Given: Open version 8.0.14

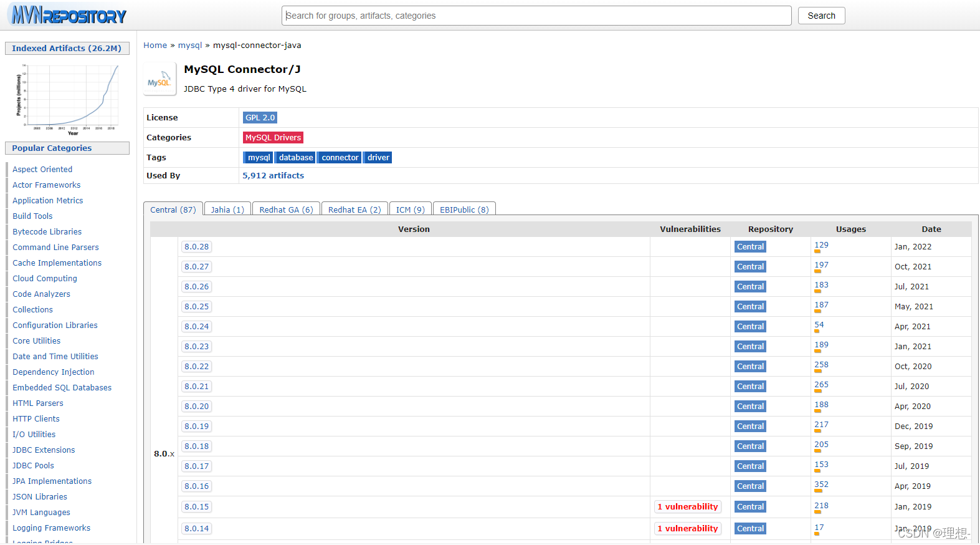Looking at the screenshot, I should point(196,529).
